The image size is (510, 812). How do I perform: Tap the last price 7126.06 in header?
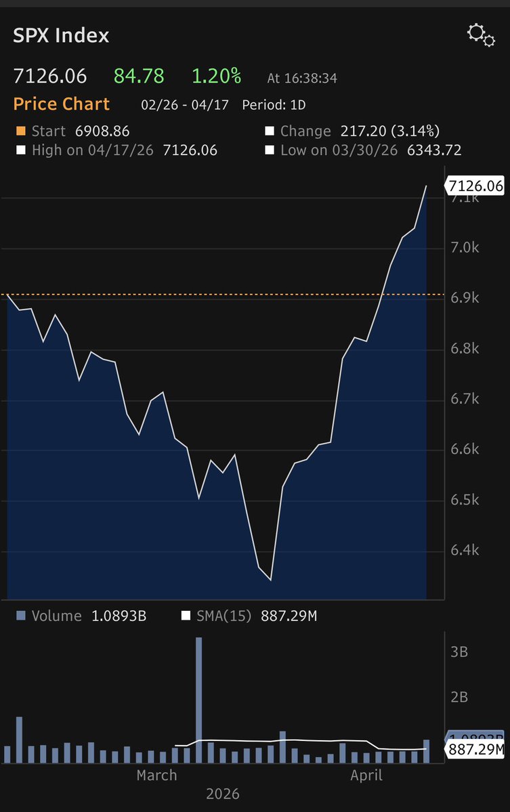(x=49, y=76)
